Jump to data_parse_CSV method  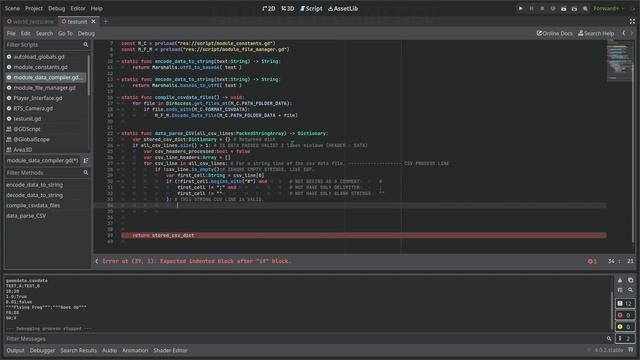click(x=26, y=216)
